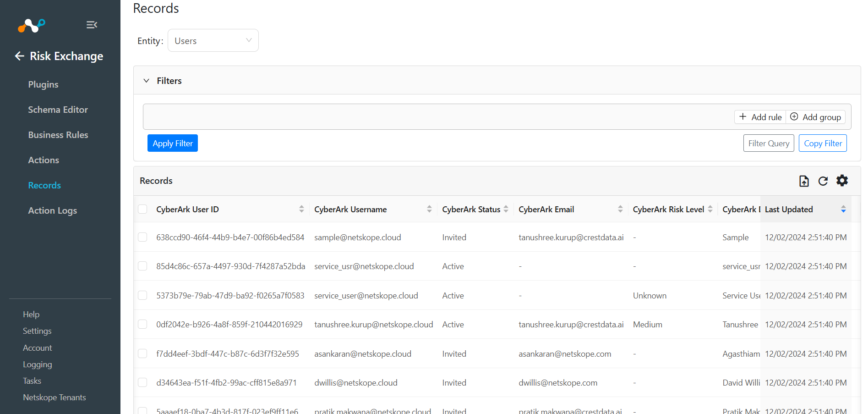The image size is (868, 414).
Task: Open the Account link
Action: tap(38, 348)
